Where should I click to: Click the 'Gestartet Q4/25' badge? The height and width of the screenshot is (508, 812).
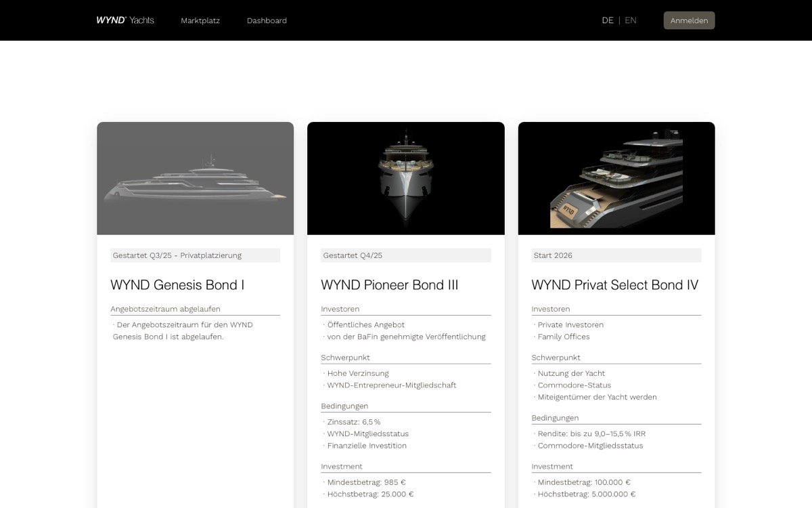click(x=406, y=255)
